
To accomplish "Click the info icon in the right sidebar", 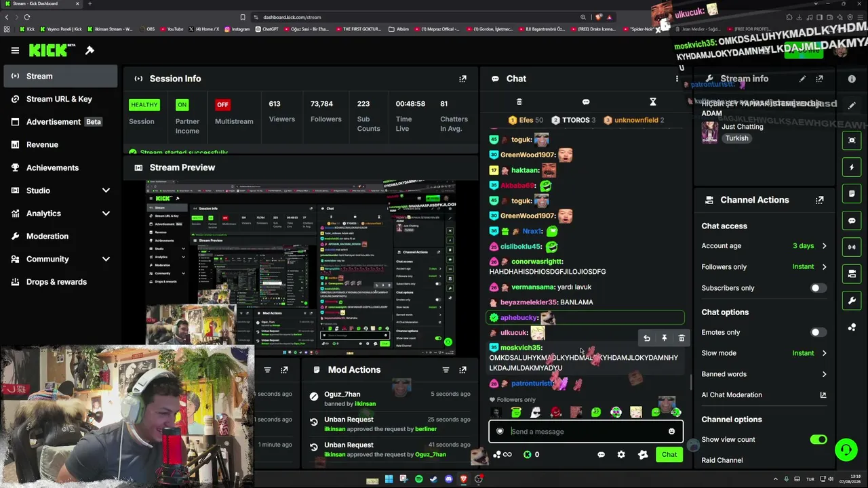I will [x=852, y=79].
